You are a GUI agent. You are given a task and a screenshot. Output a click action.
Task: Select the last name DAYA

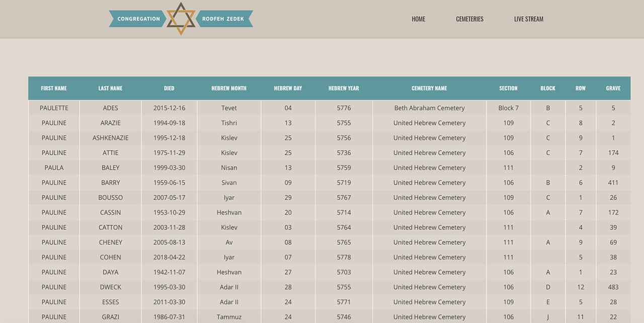pos(110,272)
